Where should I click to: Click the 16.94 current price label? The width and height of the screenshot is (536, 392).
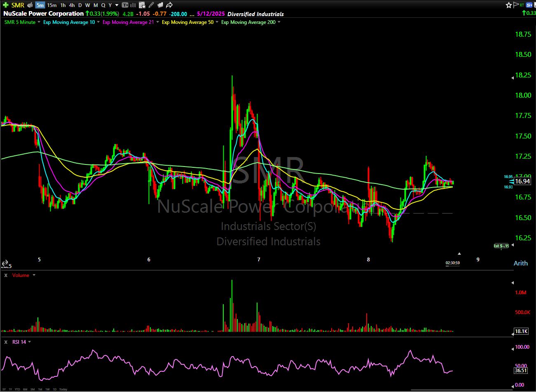(x=522, y=181)
